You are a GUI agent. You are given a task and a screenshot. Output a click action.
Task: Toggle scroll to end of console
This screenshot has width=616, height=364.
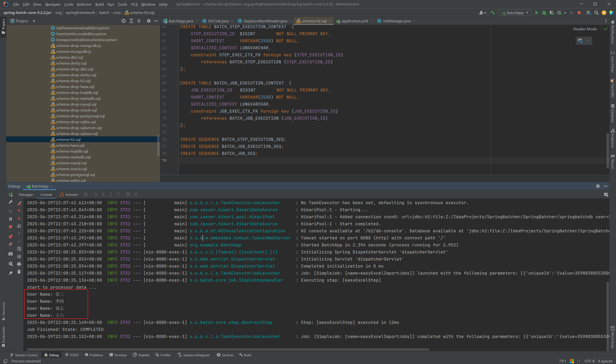coord(19,257)
